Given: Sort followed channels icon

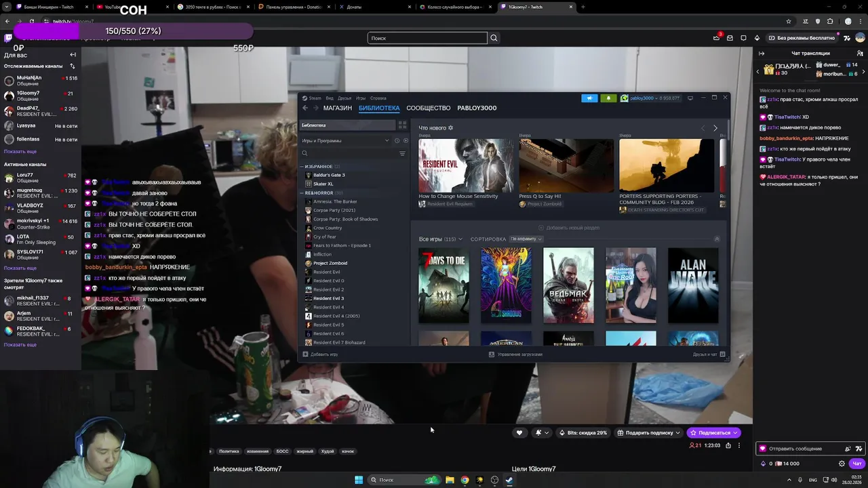Looking at the screenshot, I should coord(73,66).
